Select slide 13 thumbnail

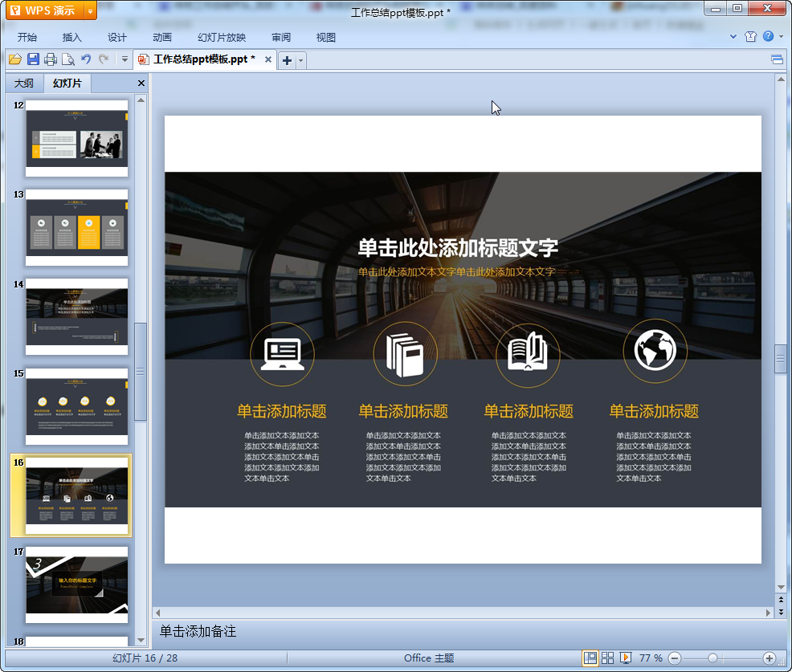click(77, 227)
